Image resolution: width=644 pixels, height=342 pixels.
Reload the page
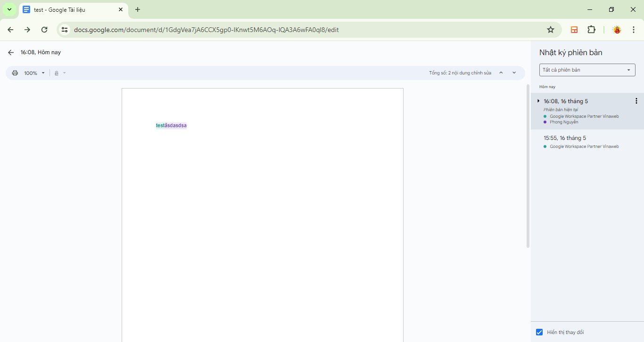click(44, 30)
